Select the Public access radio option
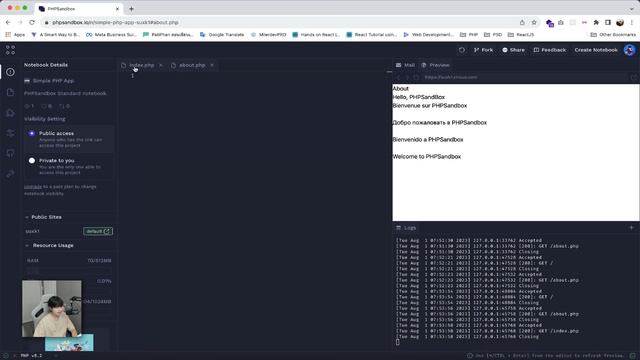 (x=32, y=133)
